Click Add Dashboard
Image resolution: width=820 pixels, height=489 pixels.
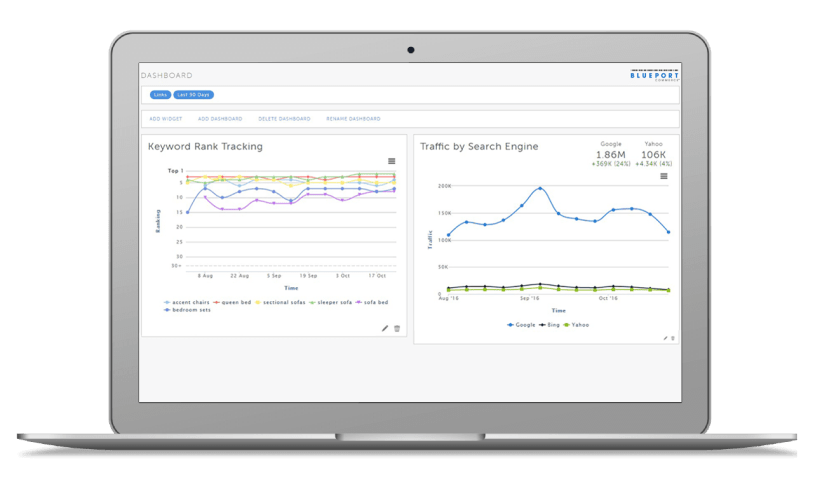coord(220,119)
